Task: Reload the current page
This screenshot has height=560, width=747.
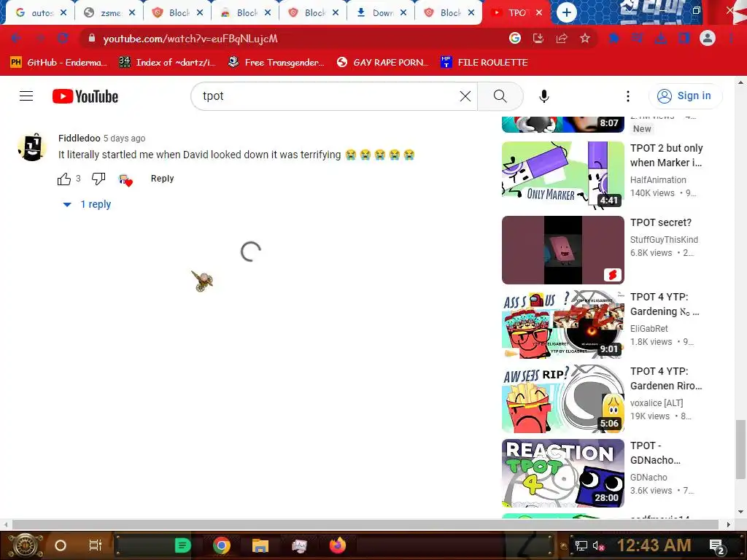Action: pyautogui.click(x=63, y=39)
